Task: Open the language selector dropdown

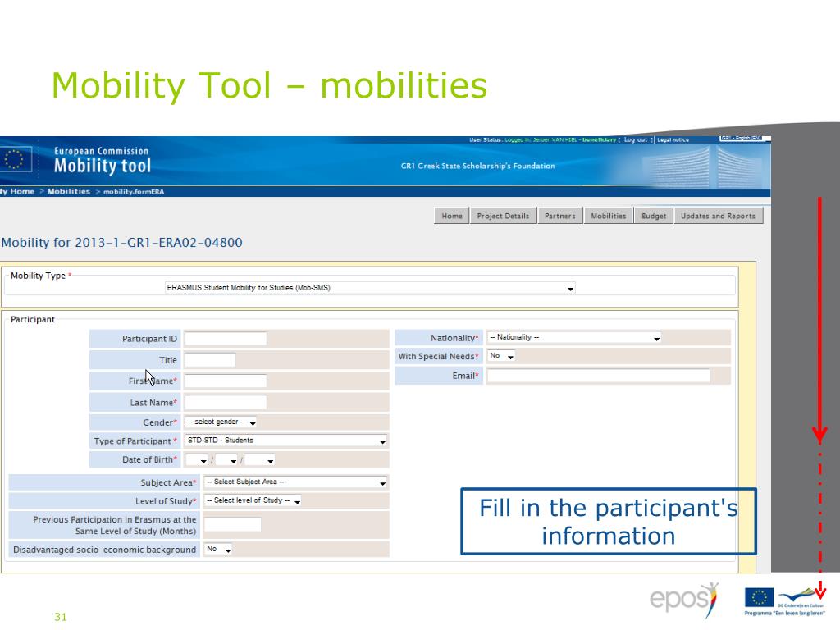Action: [745, 139]
